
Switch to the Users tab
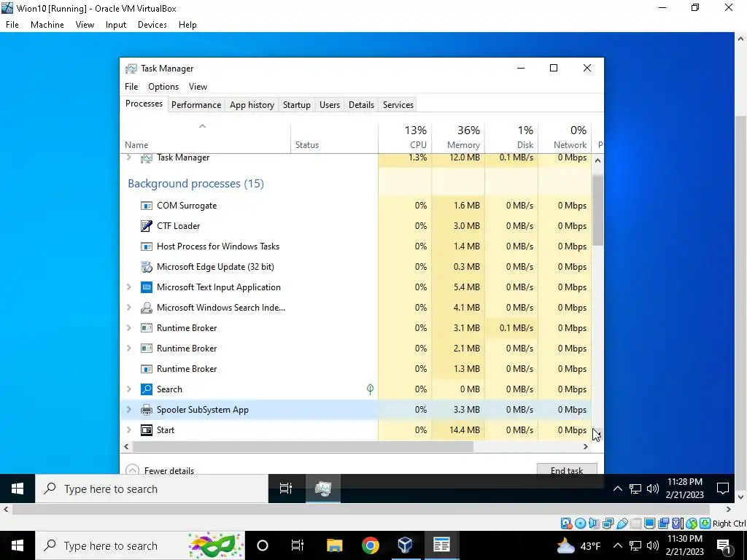pos(330,105)
